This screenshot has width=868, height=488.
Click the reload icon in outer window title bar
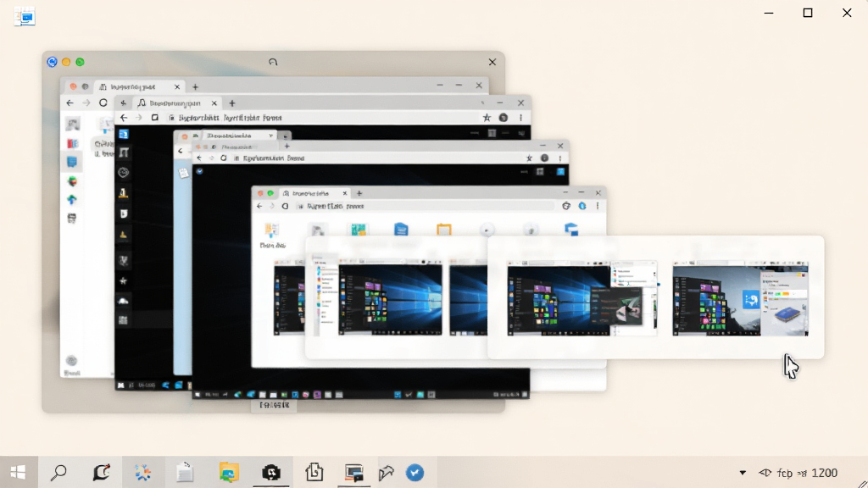(x=273, y=62)
